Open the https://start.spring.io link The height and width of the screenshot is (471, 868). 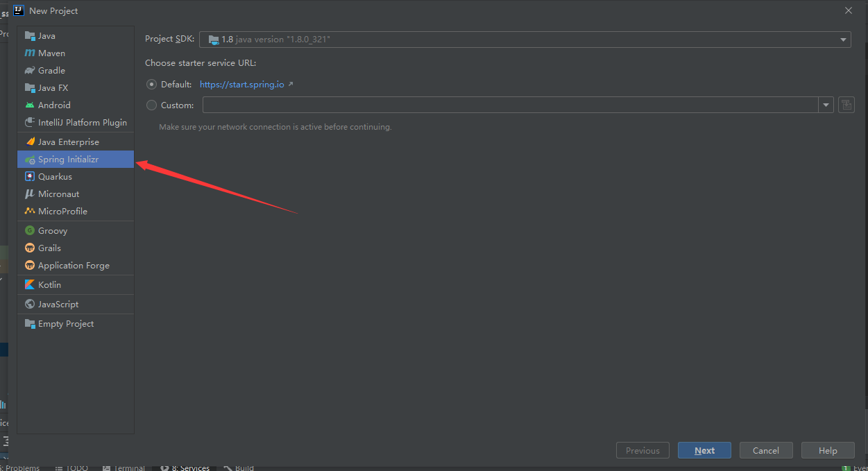242,85
